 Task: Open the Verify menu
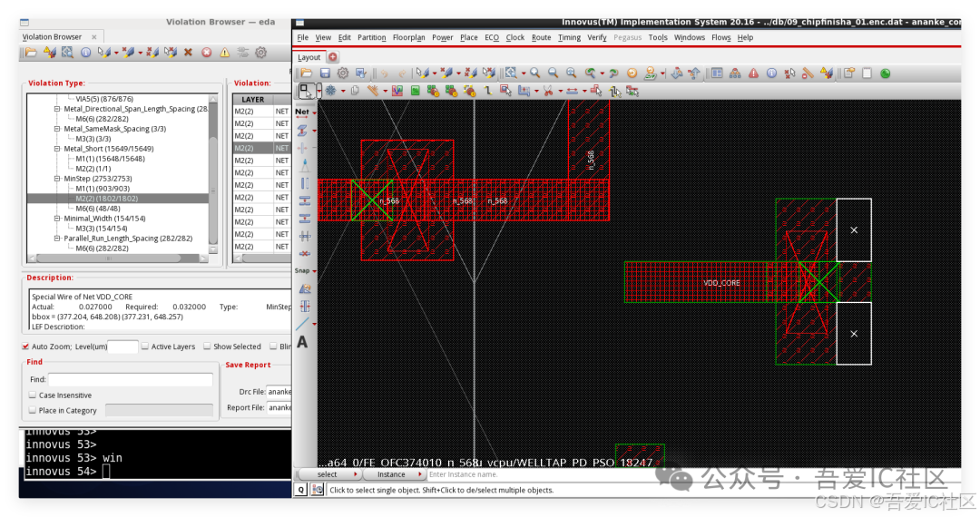597,38
